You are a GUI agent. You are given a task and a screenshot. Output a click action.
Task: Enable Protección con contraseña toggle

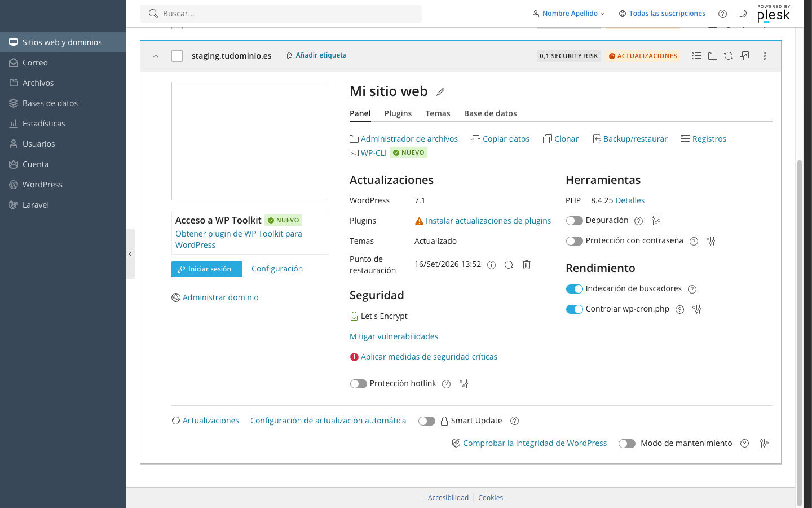[x=574, y=241]
